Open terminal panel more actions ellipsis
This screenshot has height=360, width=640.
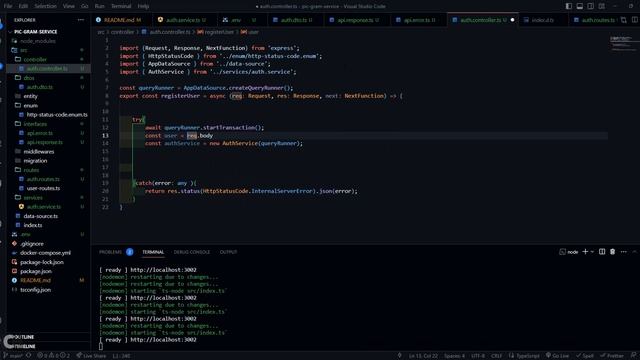[624, 252]
